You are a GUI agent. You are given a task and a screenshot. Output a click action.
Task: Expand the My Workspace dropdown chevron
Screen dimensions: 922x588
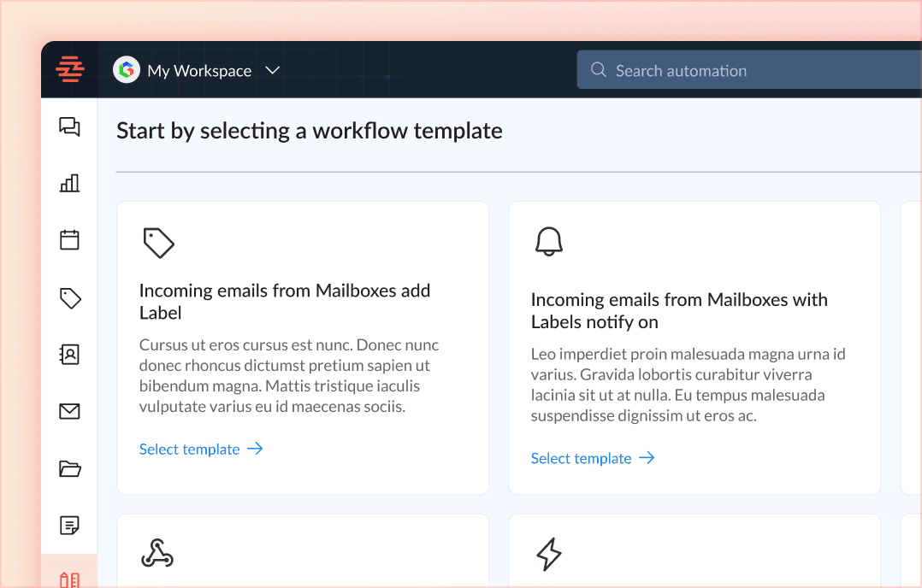click(272, 70)
